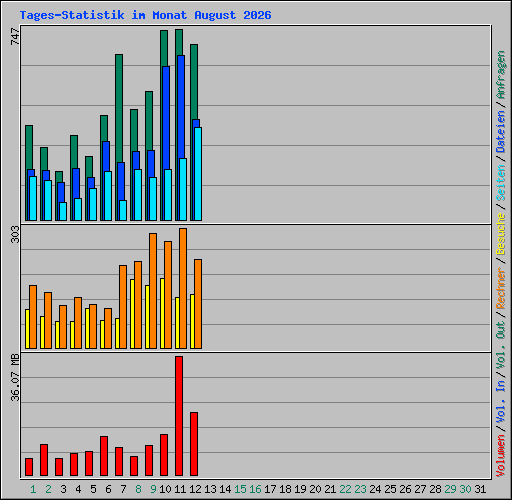Click the red Volumen legend label
The height and width of the screenshot is (500, 512).
click(x=501, y=455)
